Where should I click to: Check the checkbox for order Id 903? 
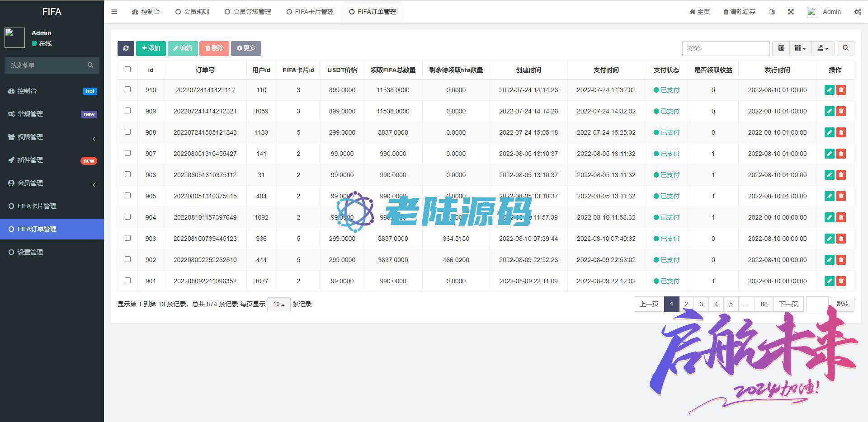click(127, 238)
